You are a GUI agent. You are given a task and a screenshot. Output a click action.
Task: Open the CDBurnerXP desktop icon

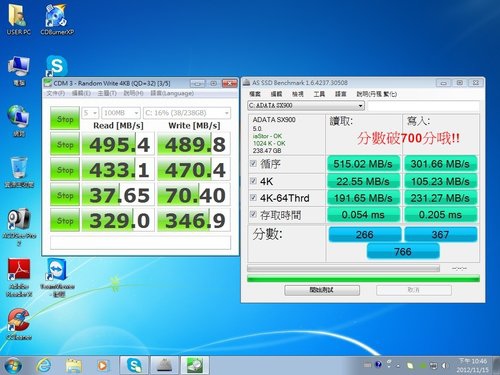click(x=57, y=20)
